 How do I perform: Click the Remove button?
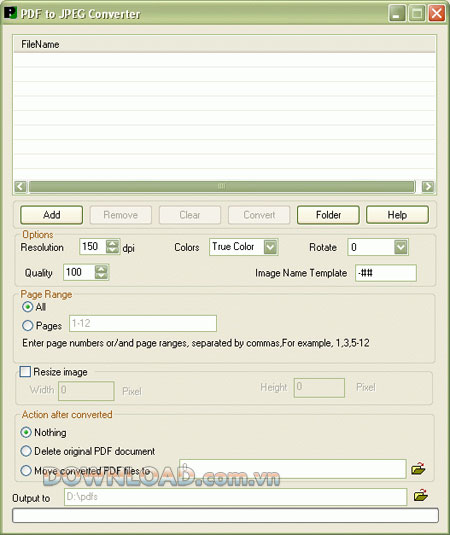click(120, 215)
